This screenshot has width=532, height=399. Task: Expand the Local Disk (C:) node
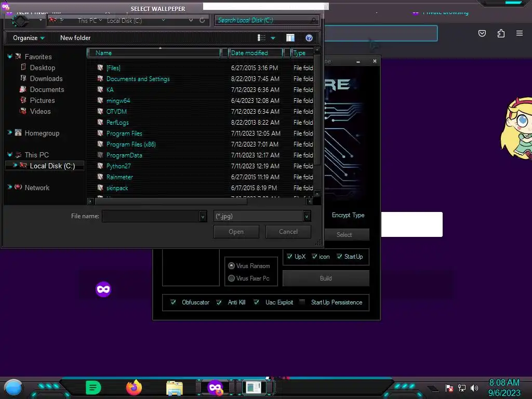pyautogui.click(x=15, y=165)
